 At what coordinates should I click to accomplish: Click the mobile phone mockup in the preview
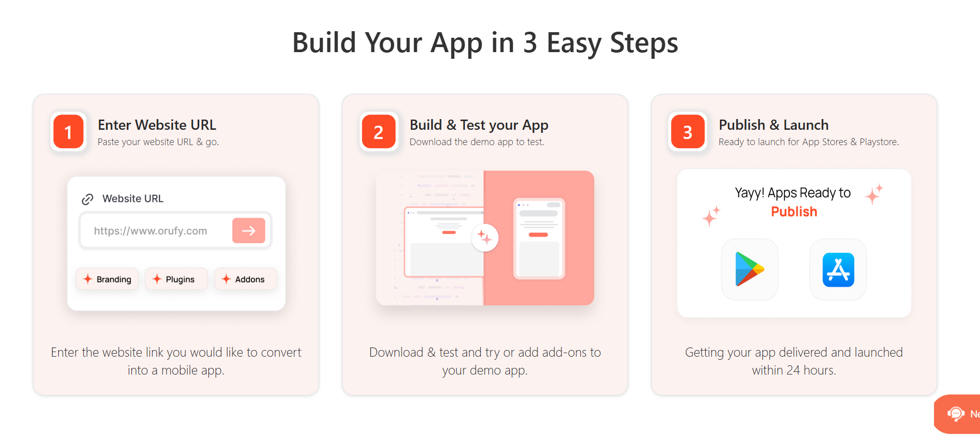[539, 239]
